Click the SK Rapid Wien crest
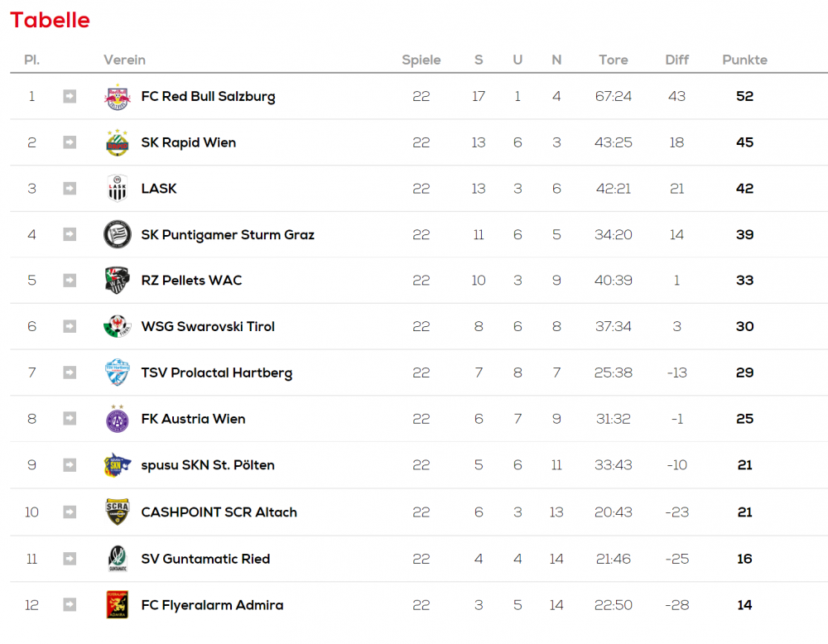Viewport: 828px width, 644px height. click(x=118, y=142)
